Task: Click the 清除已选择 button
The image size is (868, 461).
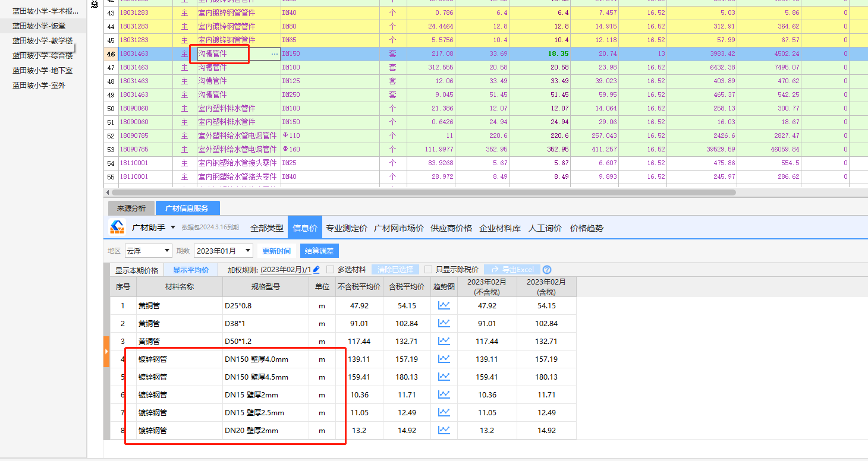Action: point(395,270)
